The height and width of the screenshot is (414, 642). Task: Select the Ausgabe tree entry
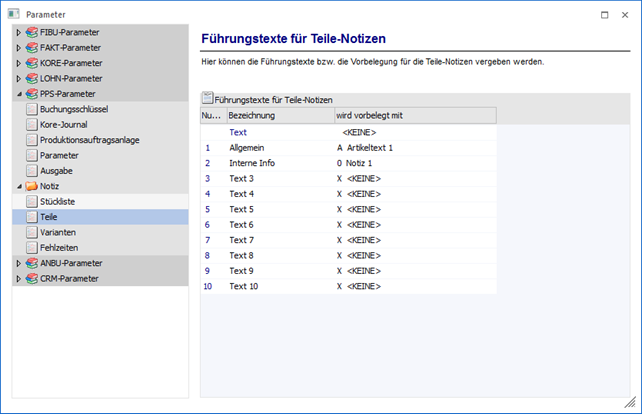56,171
